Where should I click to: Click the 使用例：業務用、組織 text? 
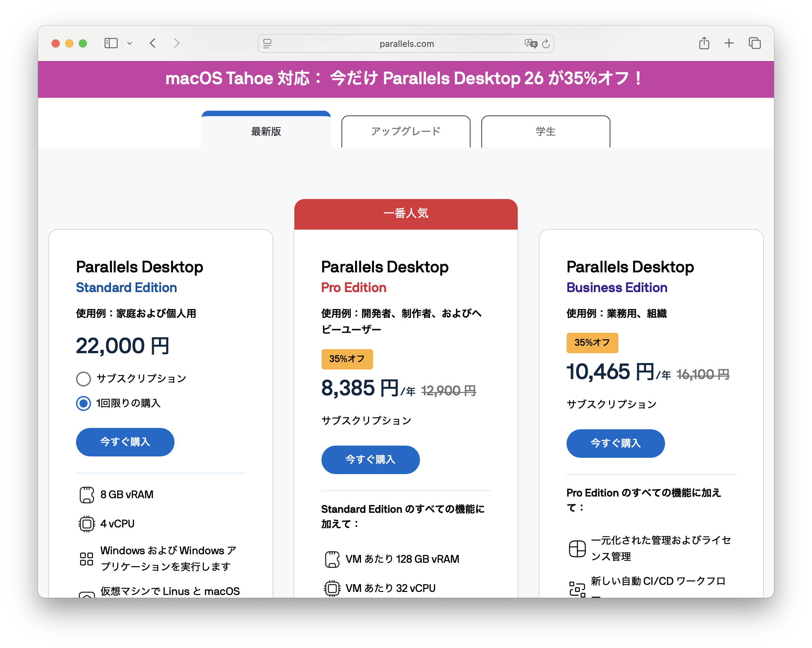616,313
